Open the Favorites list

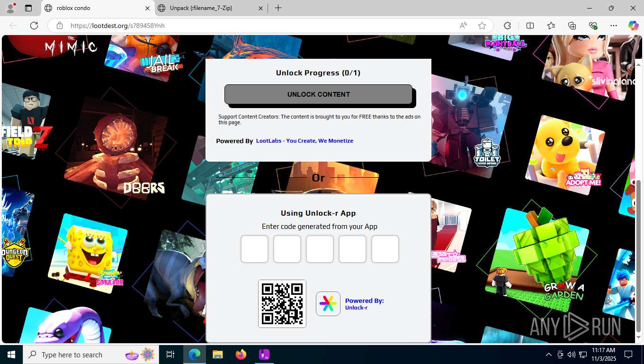click(551, 26)
